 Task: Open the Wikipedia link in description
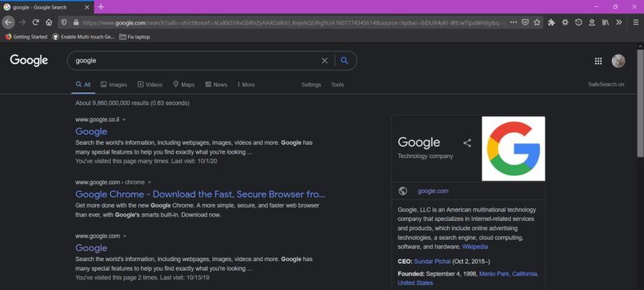(x=474, y=247)
